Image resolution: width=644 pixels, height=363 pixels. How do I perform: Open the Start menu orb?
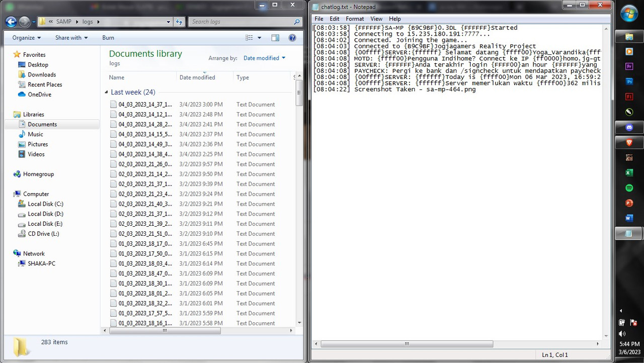coord(629,14)
